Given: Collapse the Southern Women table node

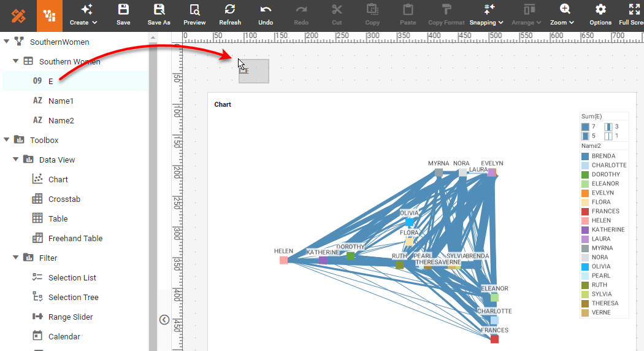Looking at the screenshot, I should [15, 61].
